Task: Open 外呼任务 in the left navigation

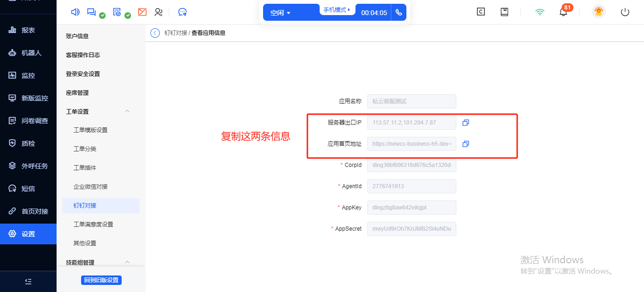Action: [28, 166]
